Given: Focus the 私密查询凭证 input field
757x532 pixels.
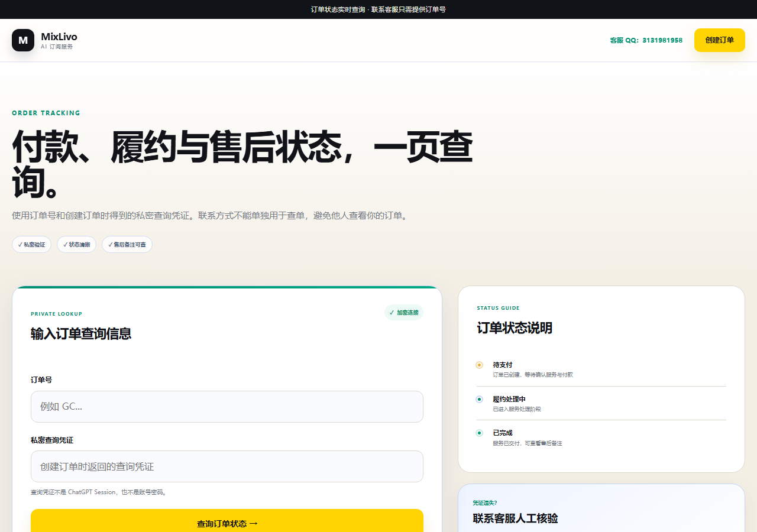Looking at the screenshot, I should point(227,466).
